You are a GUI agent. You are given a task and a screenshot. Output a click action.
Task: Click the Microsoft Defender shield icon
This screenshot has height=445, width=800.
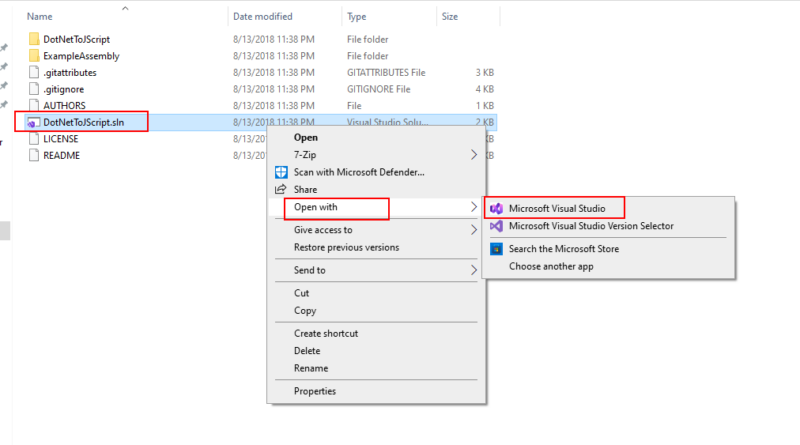[281, 172]
